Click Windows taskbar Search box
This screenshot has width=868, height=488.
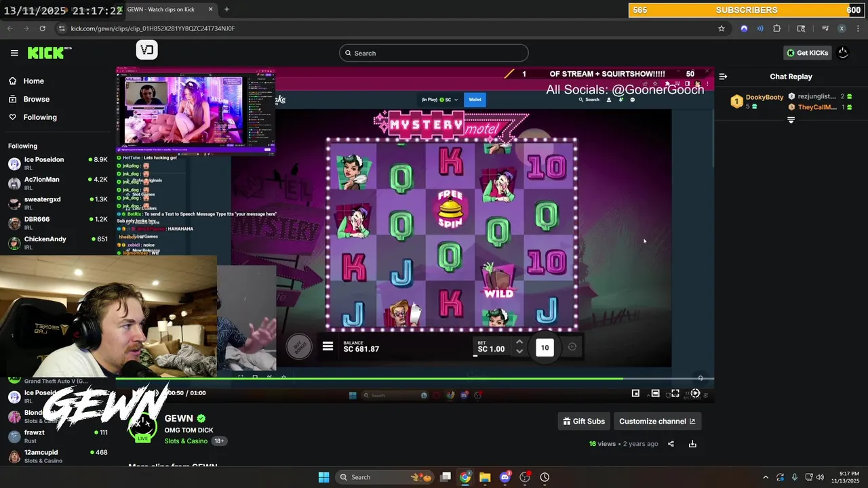click(384, 477)
